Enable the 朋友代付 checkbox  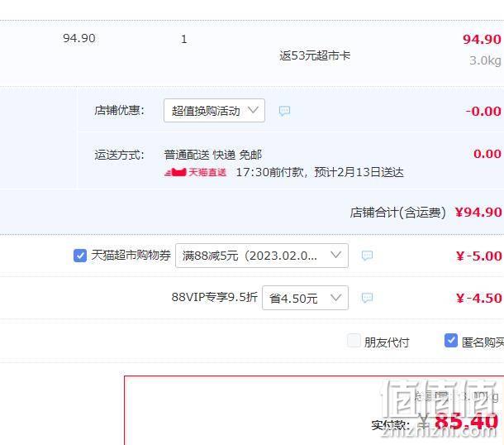(x=354, y=341)
